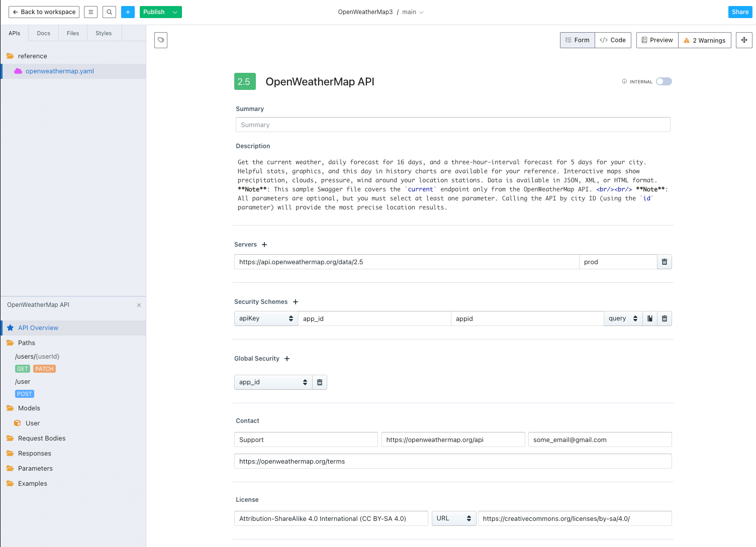Click the blue plus add button

(x=128, y=12)
